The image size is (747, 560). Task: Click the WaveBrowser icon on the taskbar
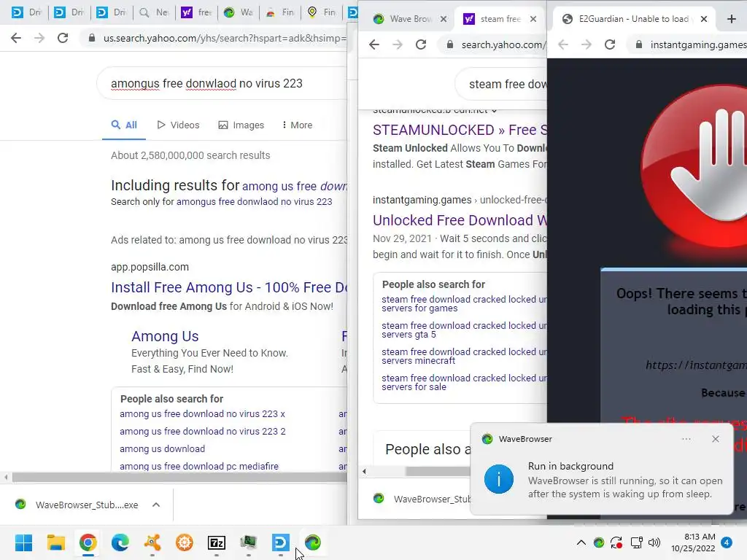(312, 542)
